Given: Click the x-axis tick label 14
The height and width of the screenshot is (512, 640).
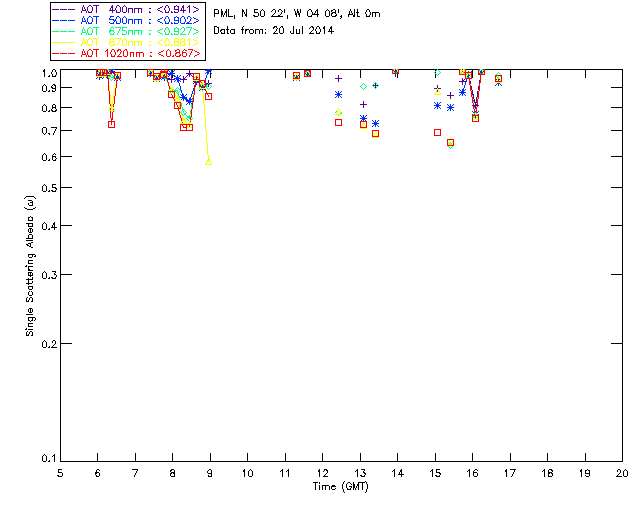Looking at the screenshot, I should [x=397, y=473].
